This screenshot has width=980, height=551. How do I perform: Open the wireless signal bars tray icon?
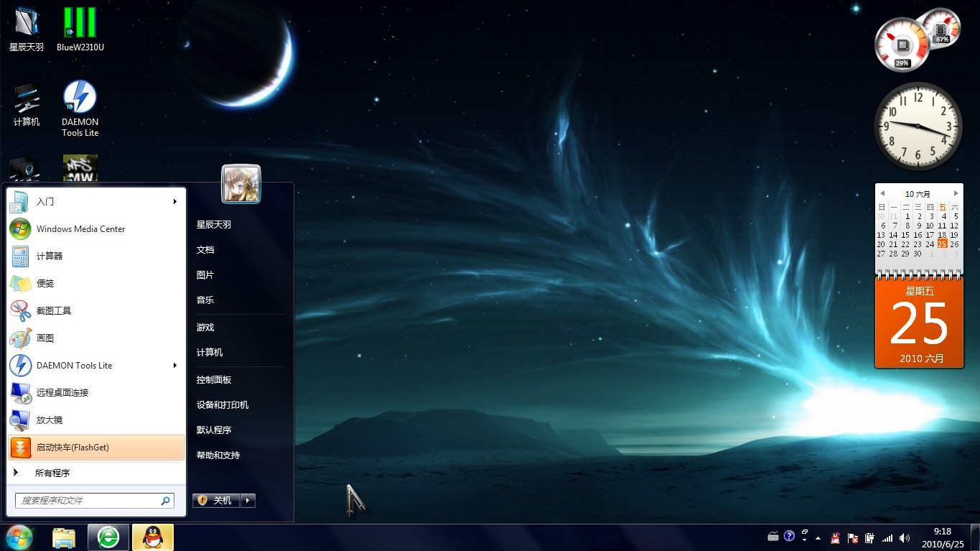pos(887,537)
